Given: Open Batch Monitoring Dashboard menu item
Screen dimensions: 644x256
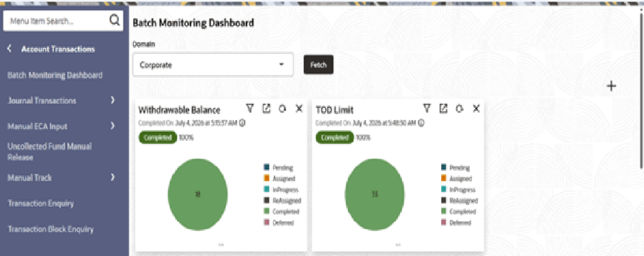Looking at the screenshot, I should (55, 76).
